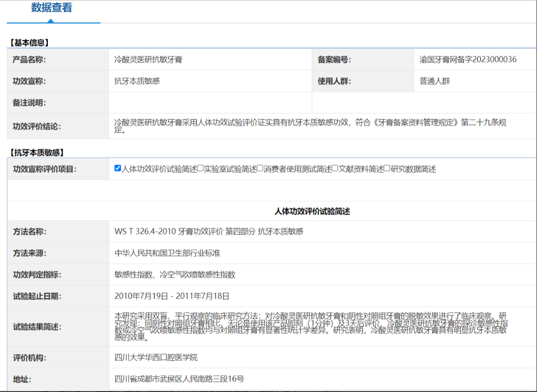Click the 功效宣称 value 抗牙本质敏感
Image resolution: width=537 pixels, height=392 pixels.
(x=137, y=81)
